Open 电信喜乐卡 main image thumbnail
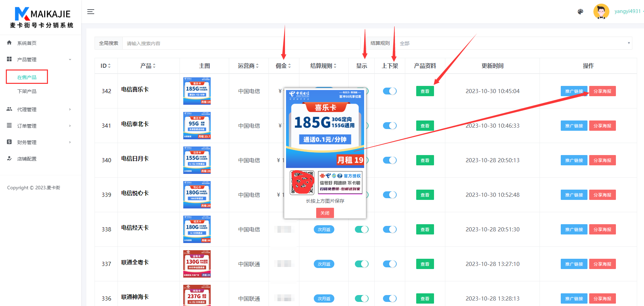 pyautogui.click(x=197, y=91)
